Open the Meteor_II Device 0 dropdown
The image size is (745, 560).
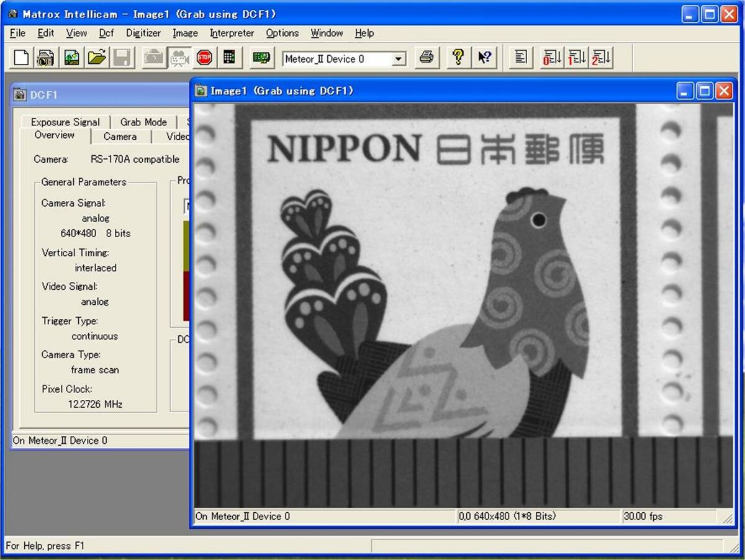[x=399, y=60]
